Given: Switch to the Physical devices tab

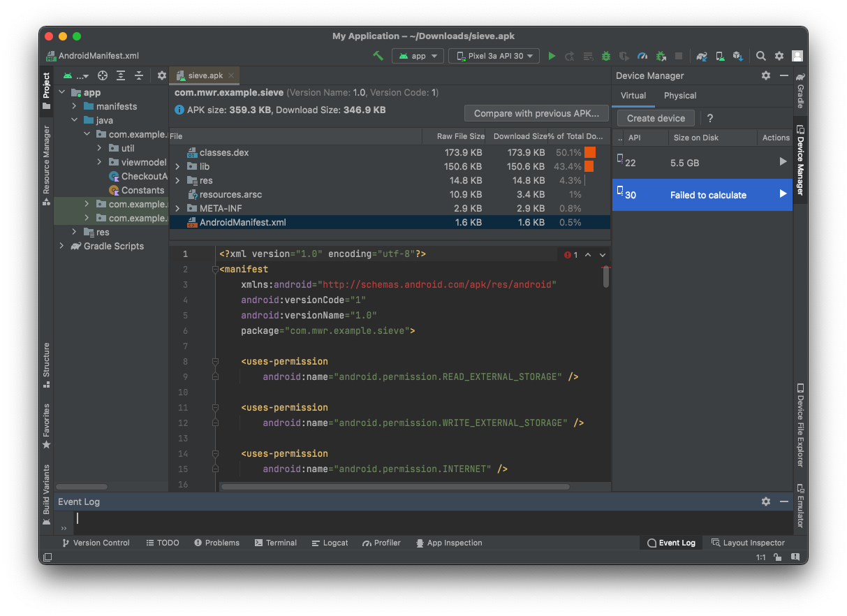Looking at the screenshot, I should pyautogui.click(x=679, y=96).
